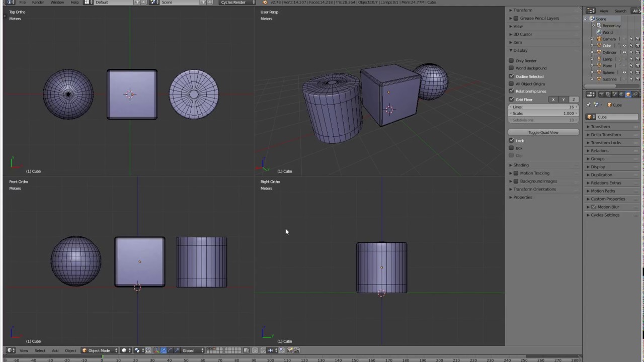This screenshot has height=362, width=644.
Task: Toggle grid floor Z axis button
Action: (x=574, y=100)
